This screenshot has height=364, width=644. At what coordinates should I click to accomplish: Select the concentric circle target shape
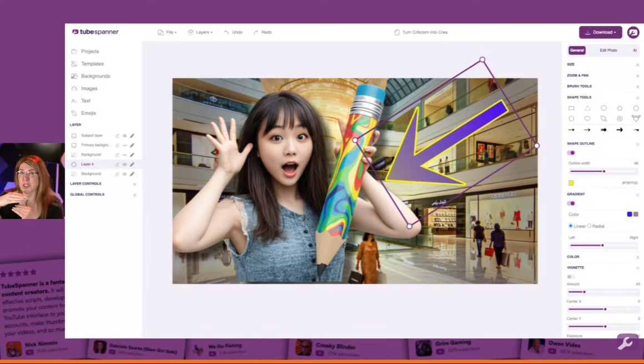[x=620, y=118]
